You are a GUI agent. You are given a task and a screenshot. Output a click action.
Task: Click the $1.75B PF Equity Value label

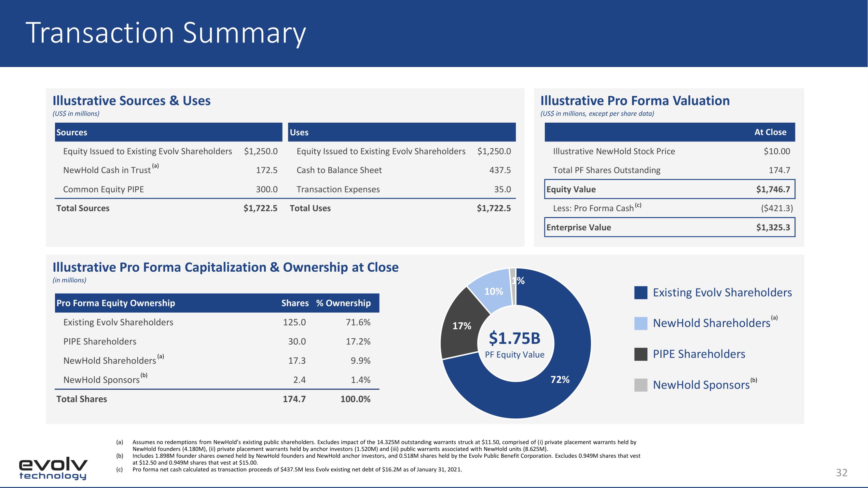pyautogui.click(x=515, y=345)
